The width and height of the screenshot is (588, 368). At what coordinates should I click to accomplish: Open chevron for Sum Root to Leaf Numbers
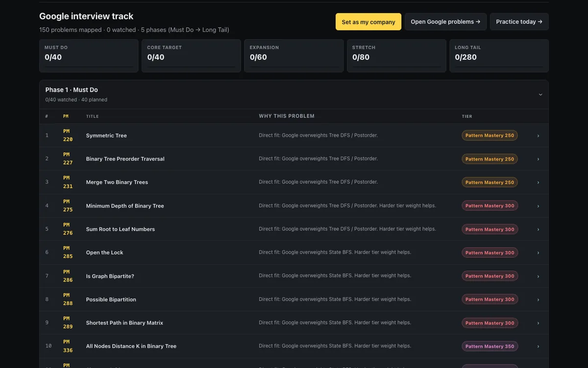[538, 229]
